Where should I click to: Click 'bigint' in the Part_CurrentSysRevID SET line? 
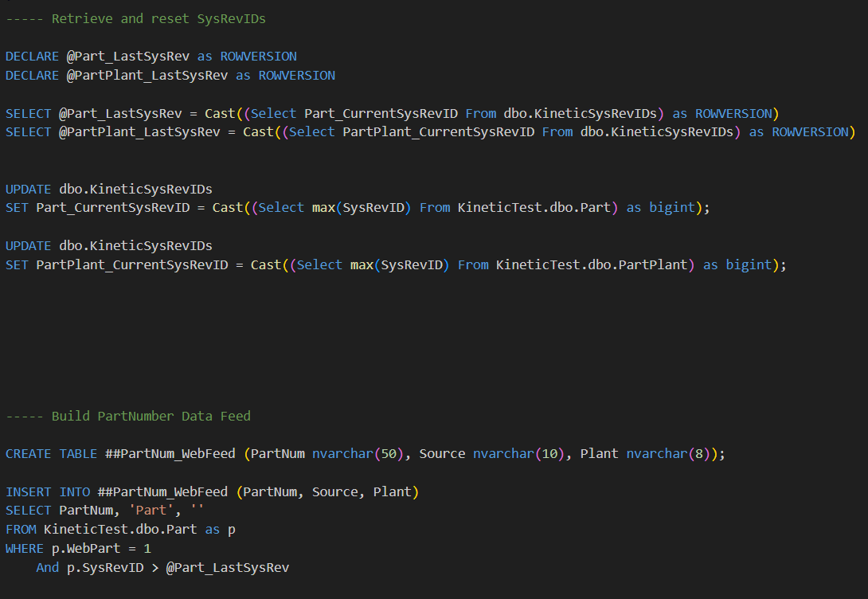click(x=671, y=208)
